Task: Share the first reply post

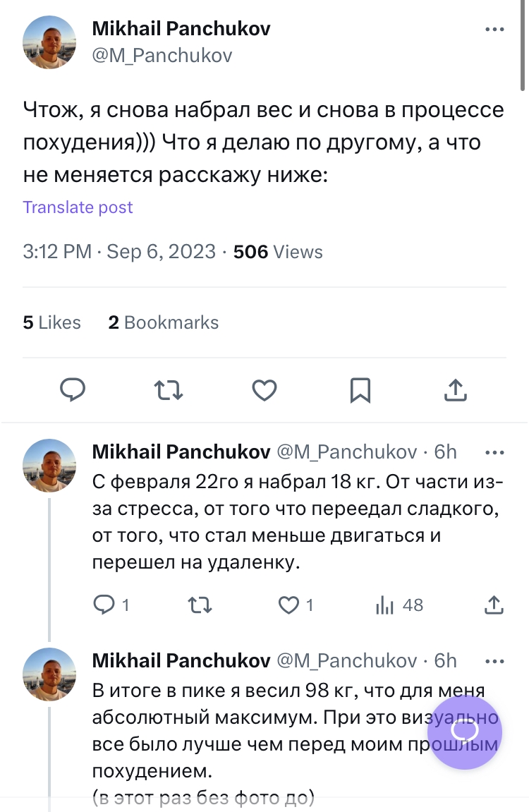Action: click(x=494, y=605)
